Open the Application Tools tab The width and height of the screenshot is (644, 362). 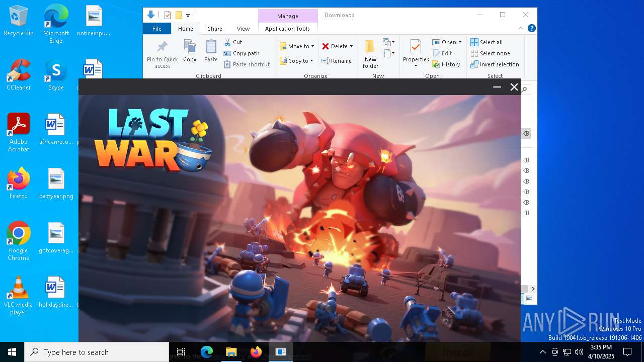287,29
